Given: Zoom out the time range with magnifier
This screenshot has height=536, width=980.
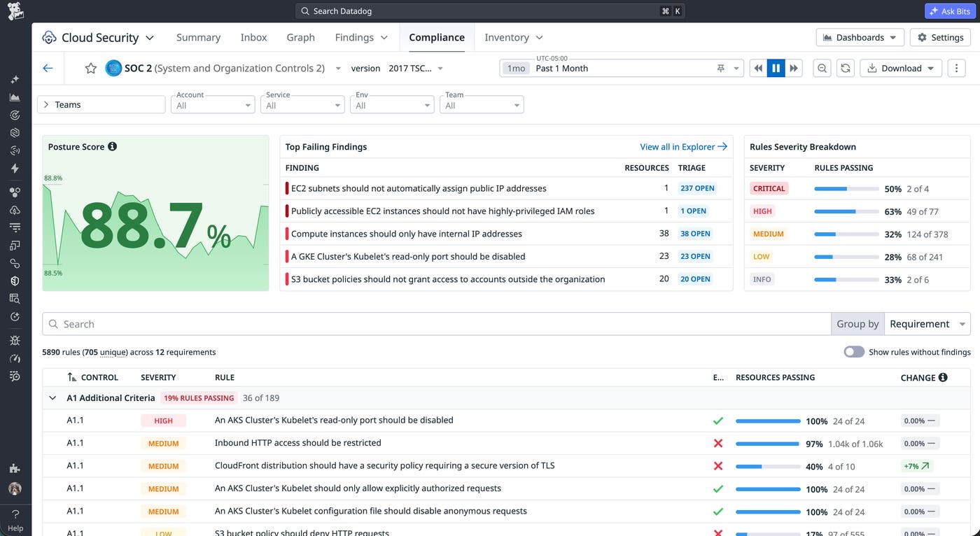Looking at the screenshot, I should tap(822, 68).
